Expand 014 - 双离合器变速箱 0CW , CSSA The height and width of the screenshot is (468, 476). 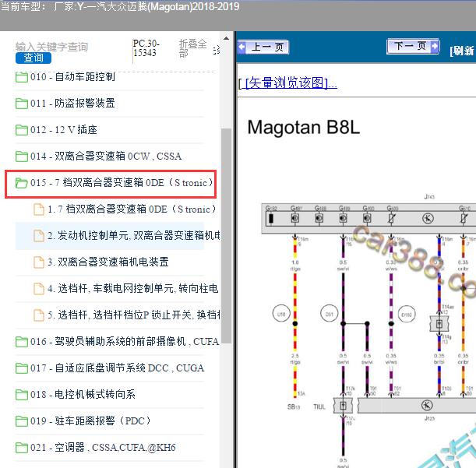coord(106,156)
